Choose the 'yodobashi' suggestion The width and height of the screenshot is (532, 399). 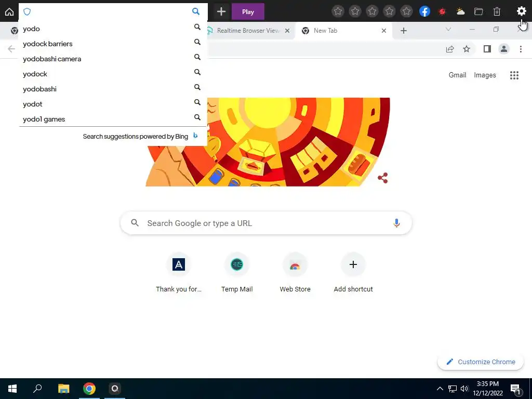113,89
